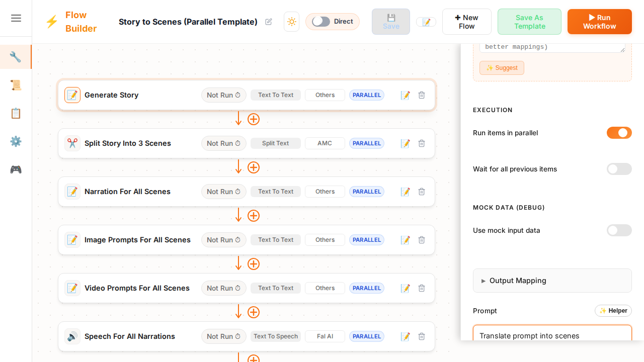Open the clipboard sidebar icon

(16, 113)
